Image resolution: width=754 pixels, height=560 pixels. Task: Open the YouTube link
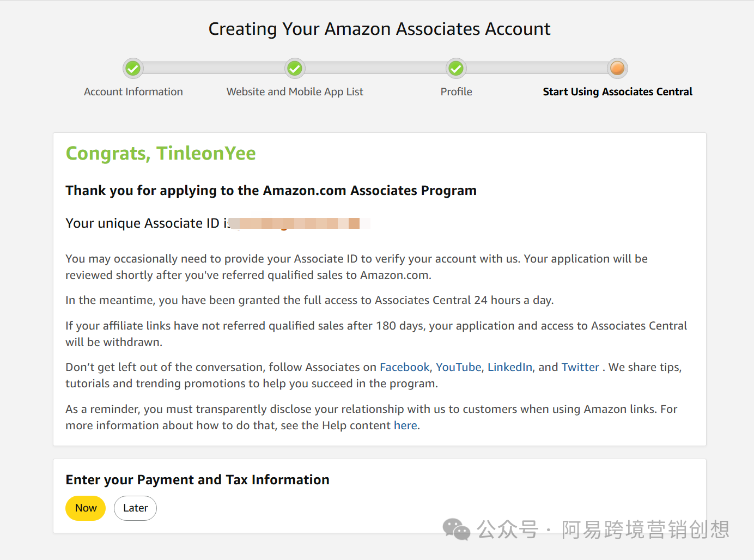pos(458,367)
